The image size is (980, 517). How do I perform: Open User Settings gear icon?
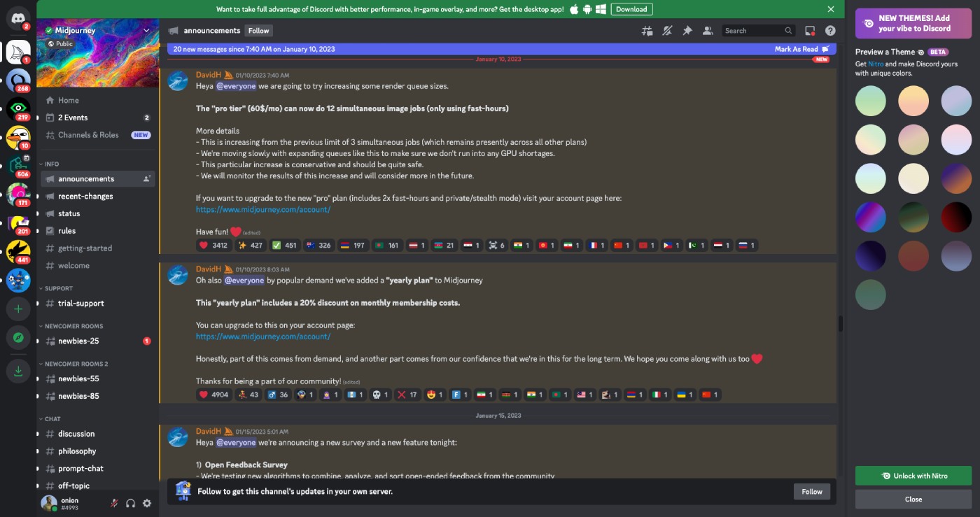(147, 503)
